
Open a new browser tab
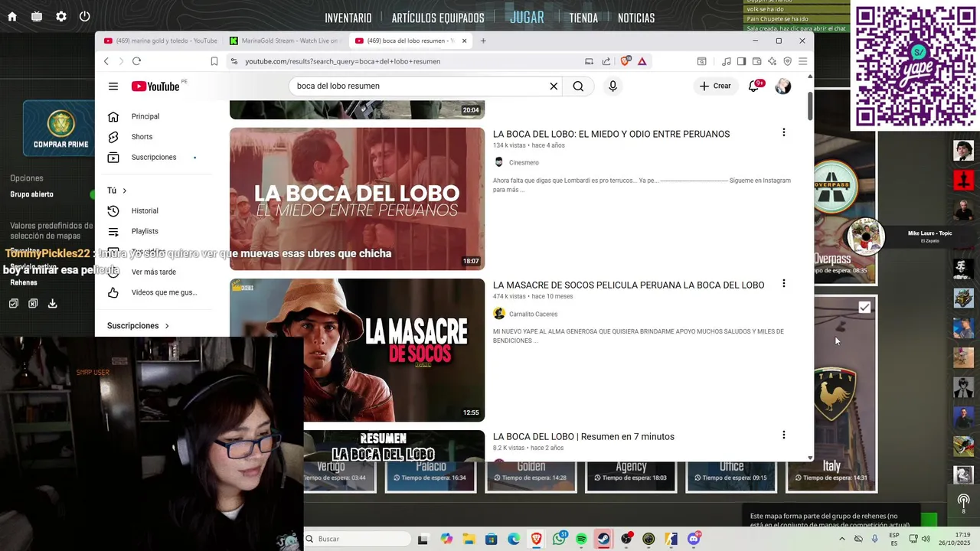pos(483,41)
